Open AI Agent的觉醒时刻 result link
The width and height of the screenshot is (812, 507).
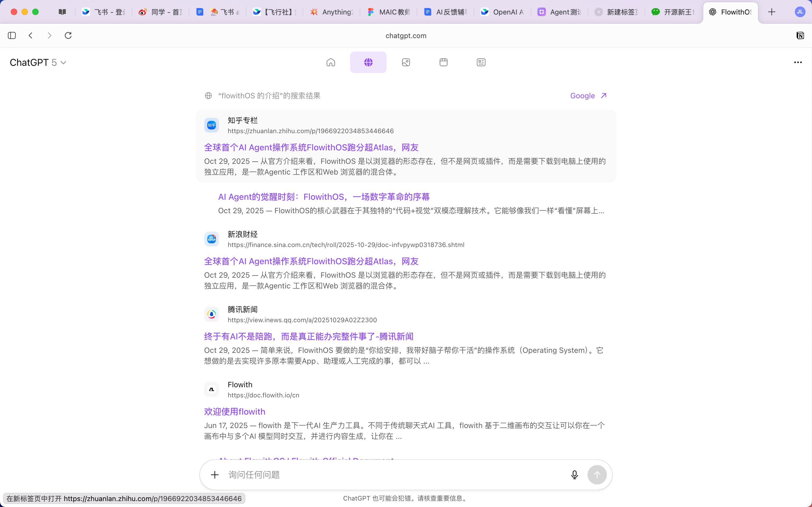(x=324, y=197)
